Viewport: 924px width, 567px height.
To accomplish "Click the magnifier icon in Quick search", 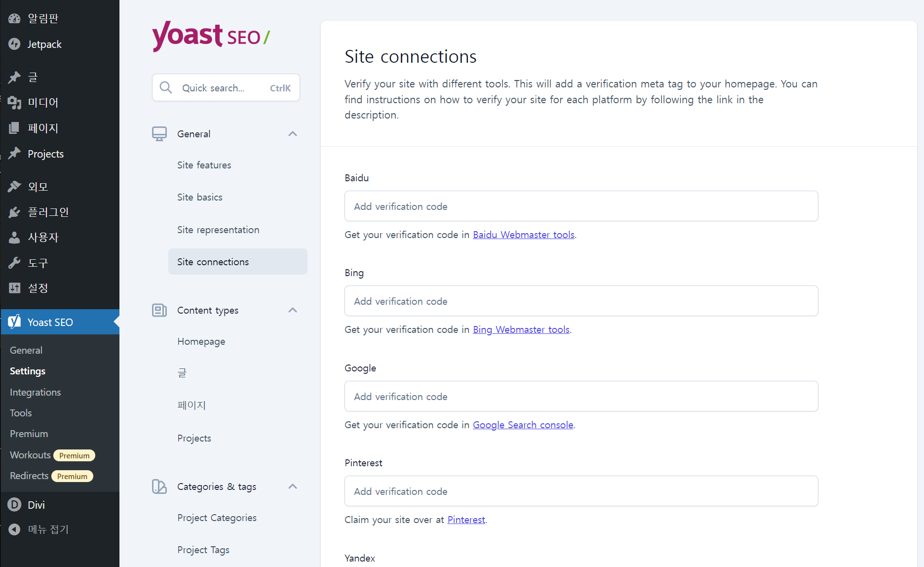I will point(166,87).
